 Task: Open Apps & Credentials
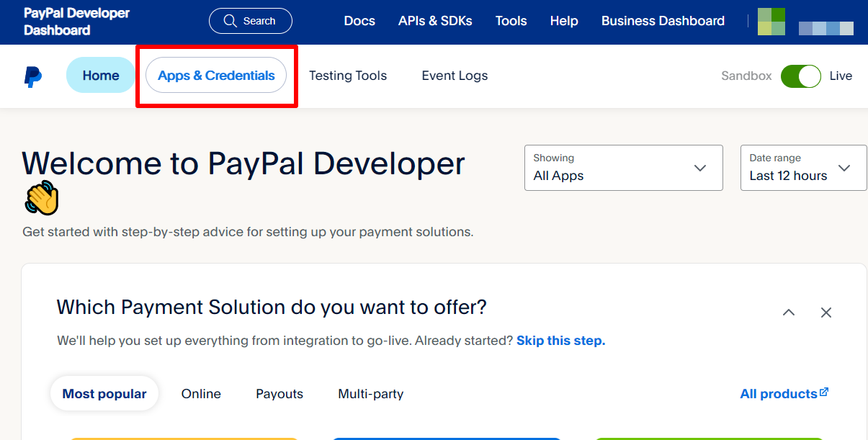(x=216, y=76)
